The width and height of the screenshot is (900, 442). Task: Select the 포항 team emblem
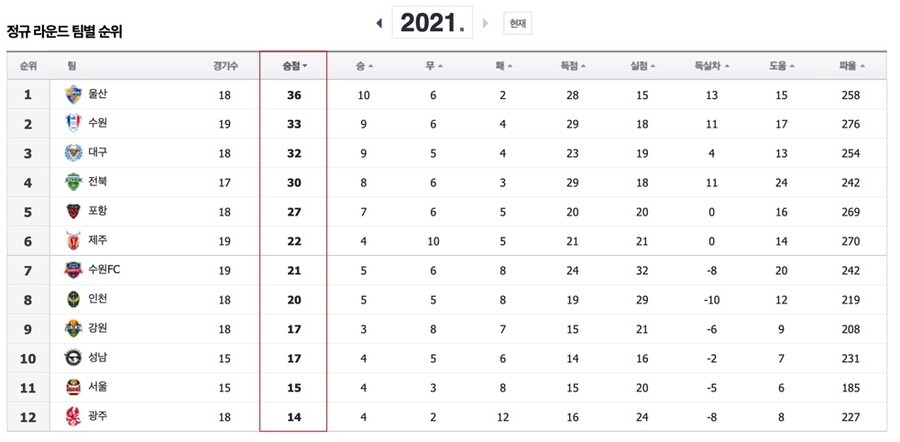[x=73, y=211]
